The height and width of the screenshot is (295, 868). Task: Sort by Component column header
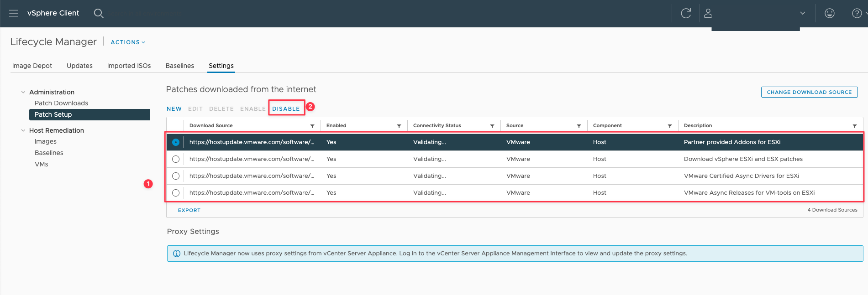point(607,126)
